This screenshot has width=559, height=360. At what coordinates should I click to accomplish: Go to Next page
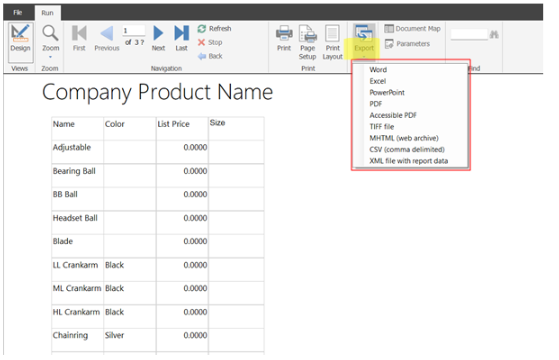(158, 38)
